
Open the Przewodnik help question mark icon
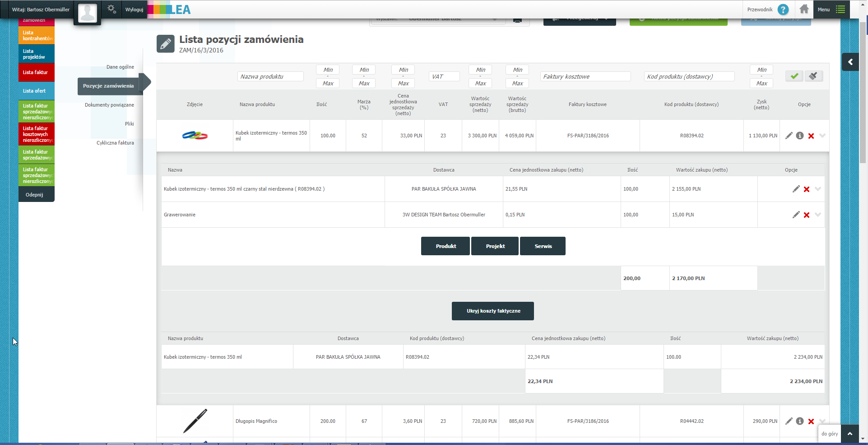point(783,9)
